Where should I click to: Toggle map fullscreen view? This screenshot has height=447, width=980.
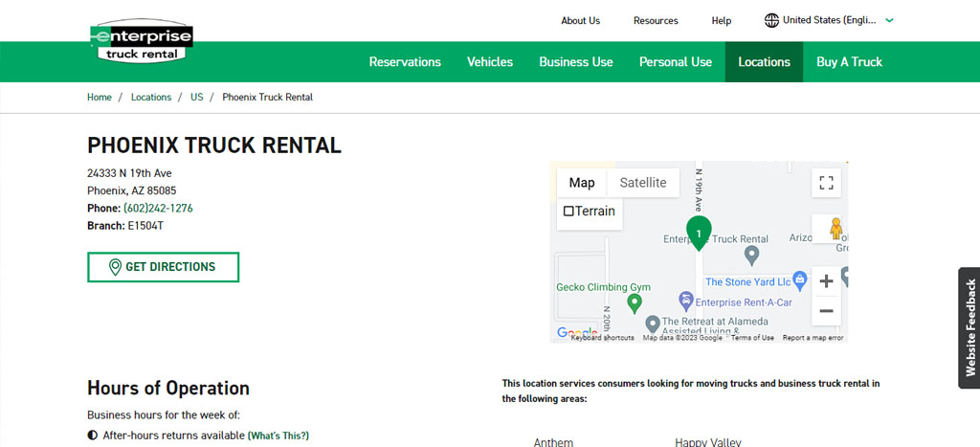point(826,183)
